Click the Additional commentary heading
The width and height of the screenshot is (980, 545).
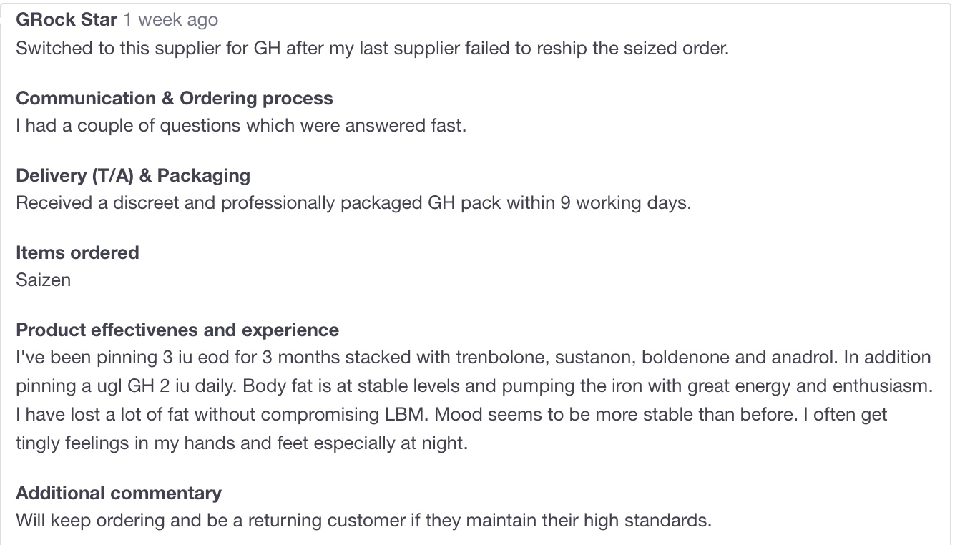pos(119,493)
